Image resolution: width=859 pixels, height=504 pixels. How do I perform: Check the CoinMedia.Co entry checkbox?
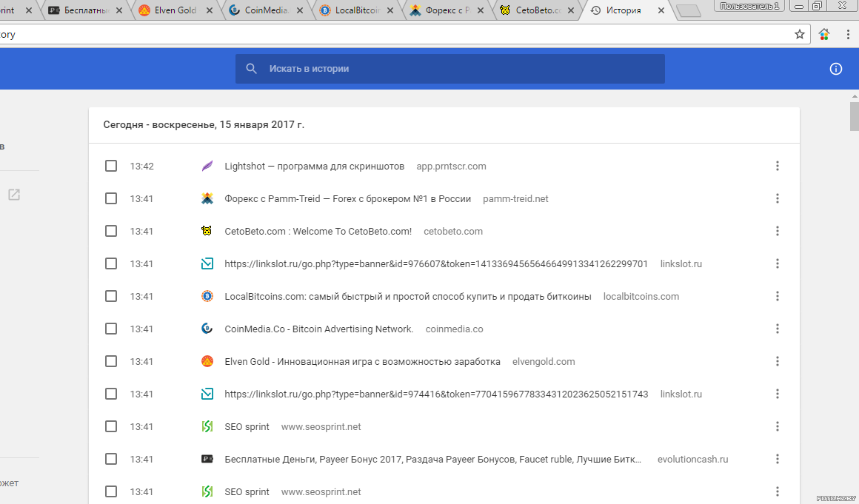coord(110,329)
